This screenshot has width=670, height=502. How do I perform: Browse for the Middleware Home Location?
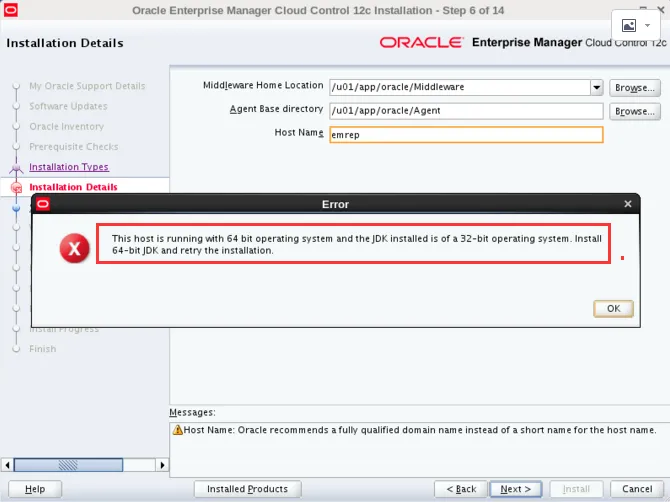(635, 88)
